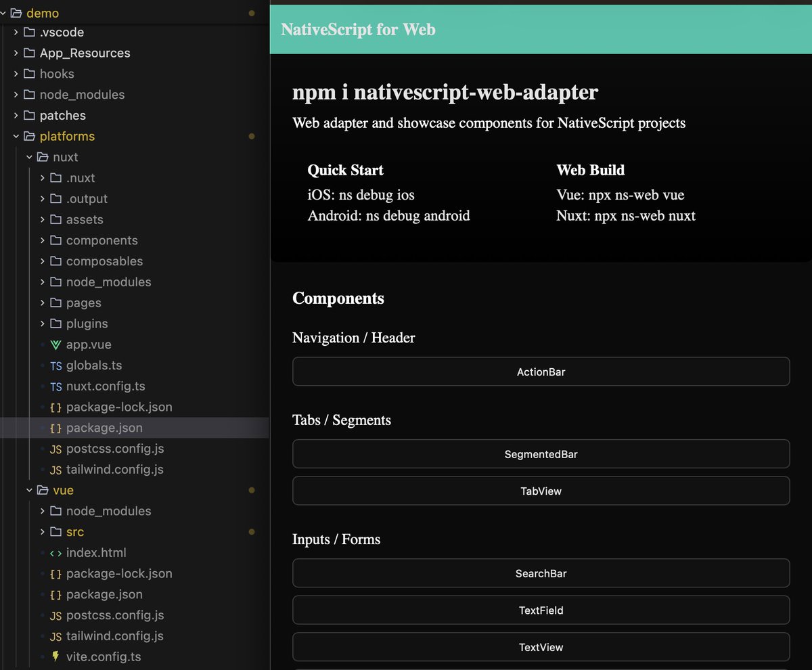The width and height of the screenshot is (812, 670).
Task: Collapse the platforms folder chevron
Action: point(16,136)
